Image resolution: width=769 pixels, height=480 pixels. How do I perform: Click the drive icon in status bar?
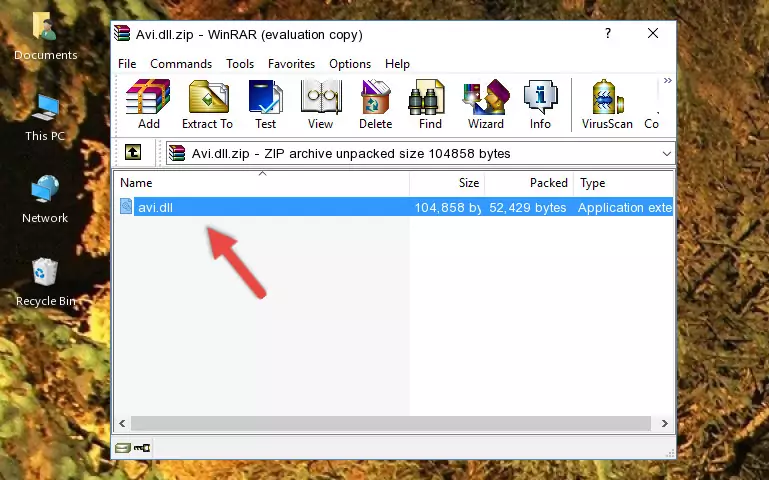[x=123, y=447]
